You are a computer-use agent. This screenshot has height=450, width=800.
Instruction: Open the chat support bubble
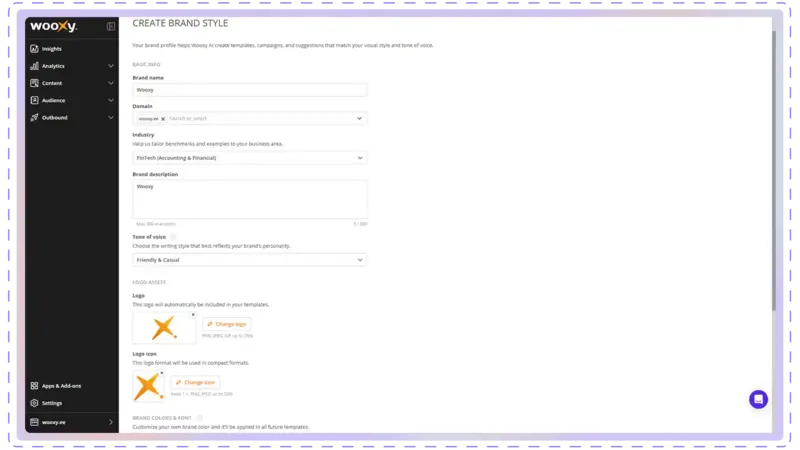click(758, 399)
